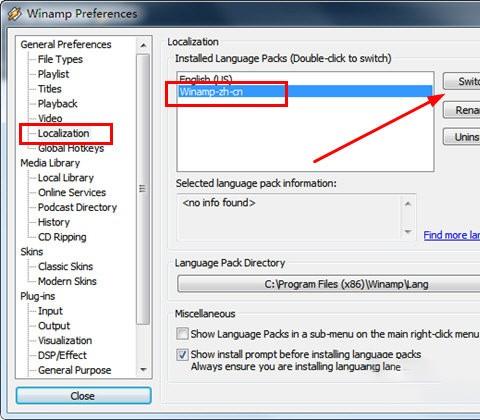Click tree scrollbar up arrow
The width and height of the screenshot is (480, 420).
pos(143,45)
